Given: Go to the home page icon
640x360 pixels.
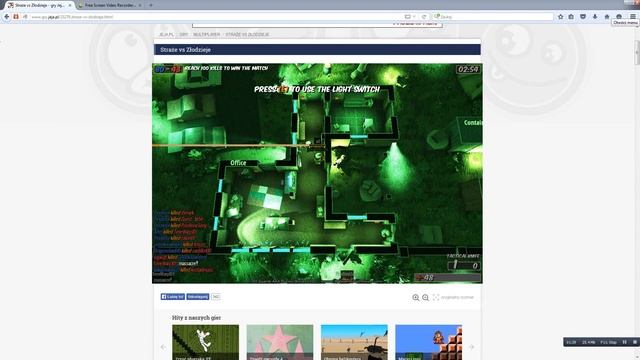Looking at the screenshot, I should [x=607, y=17].
